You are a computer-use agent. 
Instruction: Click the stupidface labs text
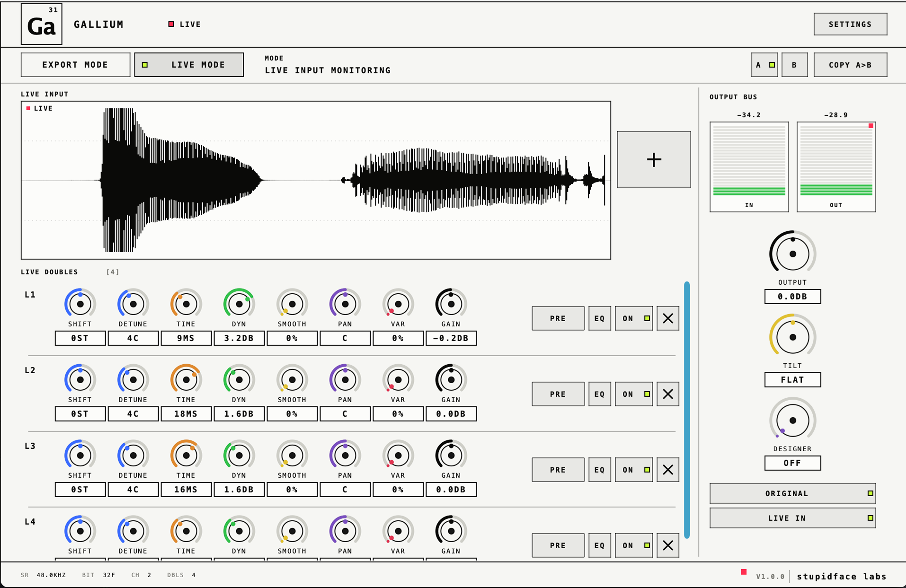coord(842,576)
